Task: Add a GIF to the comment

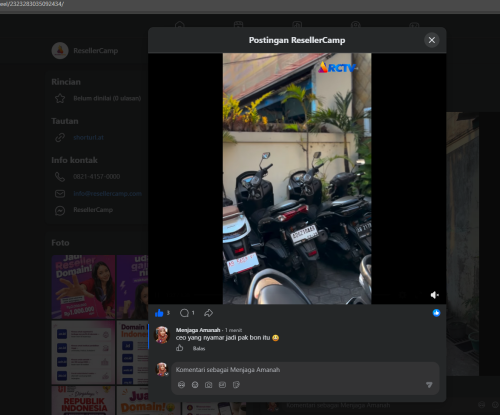Action: (x=222, y=385)
